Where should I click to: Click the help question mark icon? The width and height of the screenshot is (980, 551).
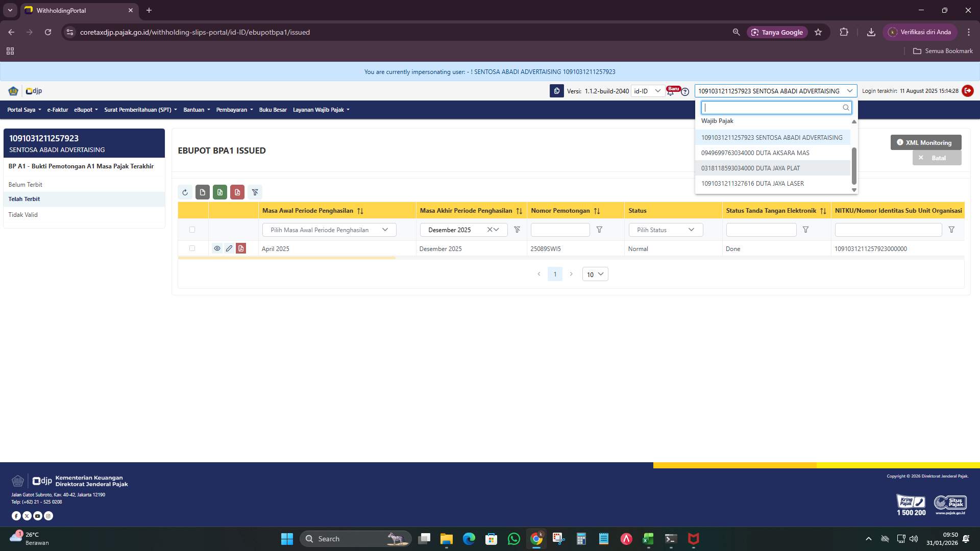point(685,92)
